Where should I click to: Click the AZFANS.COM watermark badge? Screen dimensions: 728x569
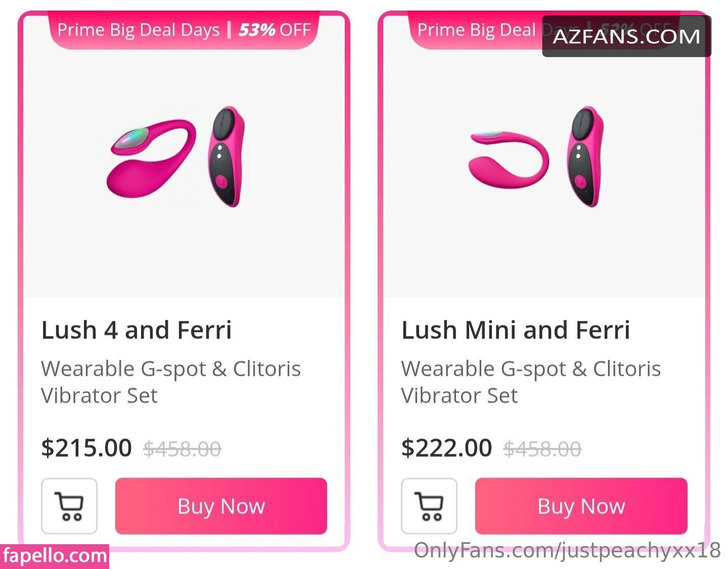point(626,36)
